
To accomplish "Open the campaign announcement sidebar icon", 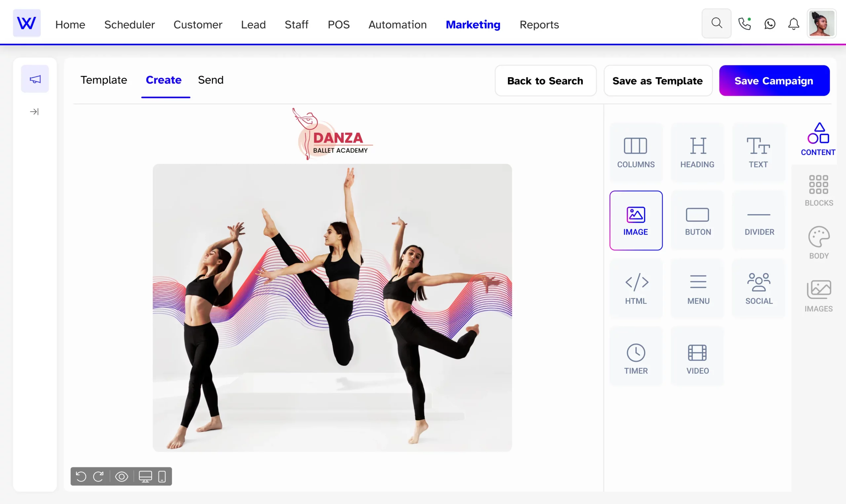I will pyautogui.click(x=35, y=79).
